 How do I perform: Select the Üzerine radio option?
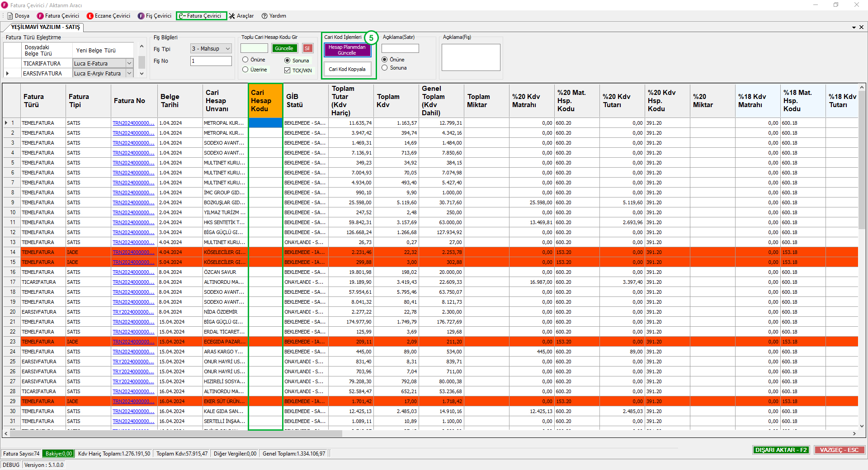[245, 70]
